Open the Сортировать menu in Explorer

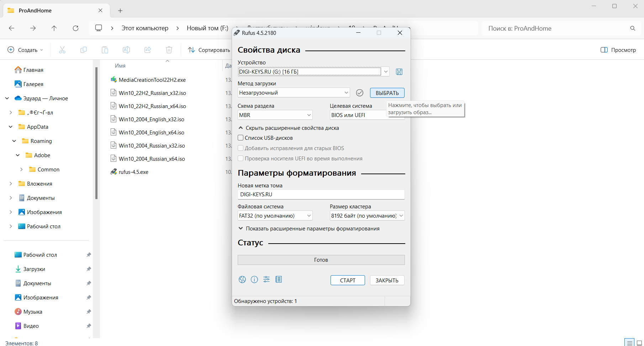209,50
